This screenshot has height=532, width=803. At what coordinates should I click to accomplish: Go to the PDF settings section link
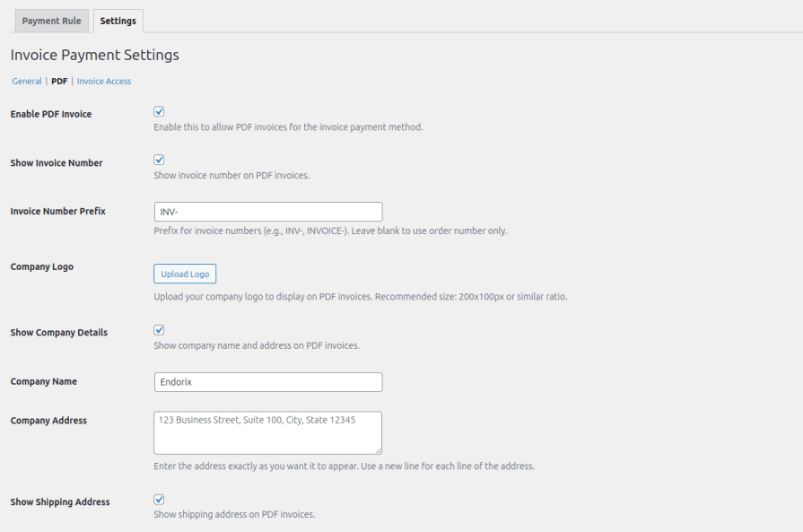[59, 82]
